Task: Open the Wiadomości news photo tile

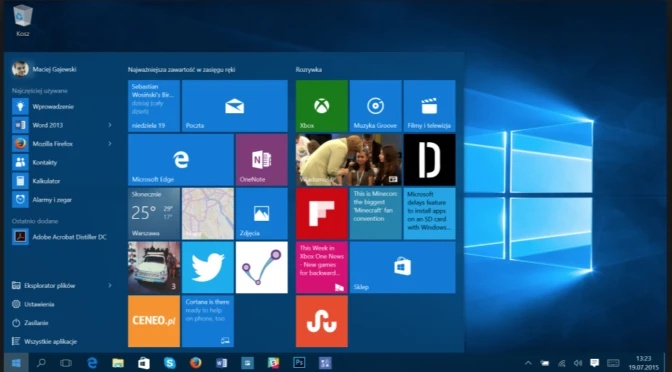Action: click(348, 160)
